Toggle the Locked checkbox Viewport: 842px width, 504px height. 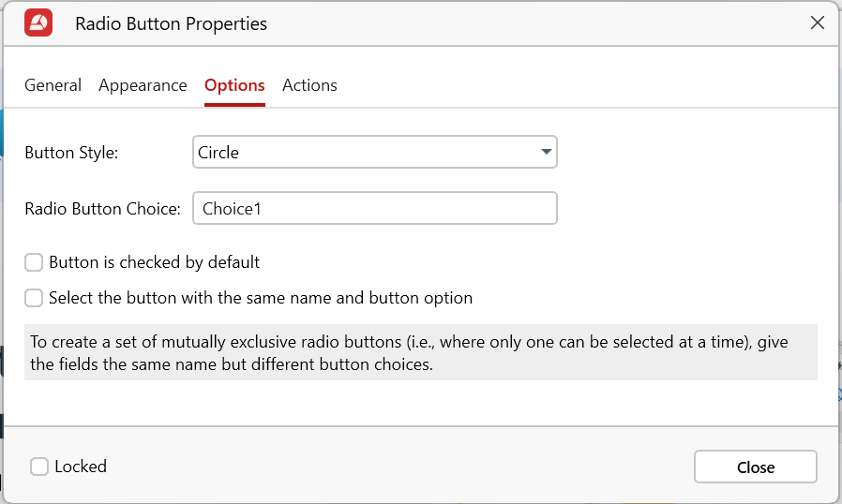point(39,467)
